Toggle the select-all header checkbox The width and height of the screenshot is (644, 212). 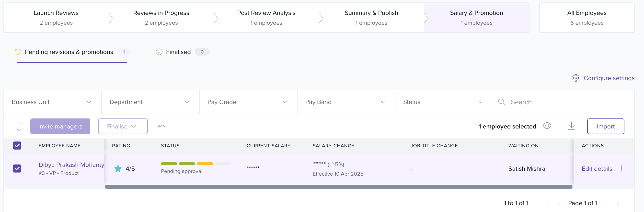point(17,145)
